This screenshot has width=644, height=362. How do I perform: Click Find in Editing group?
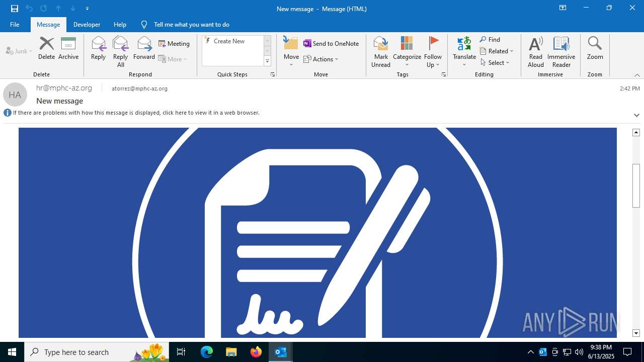tap(490, 39)
